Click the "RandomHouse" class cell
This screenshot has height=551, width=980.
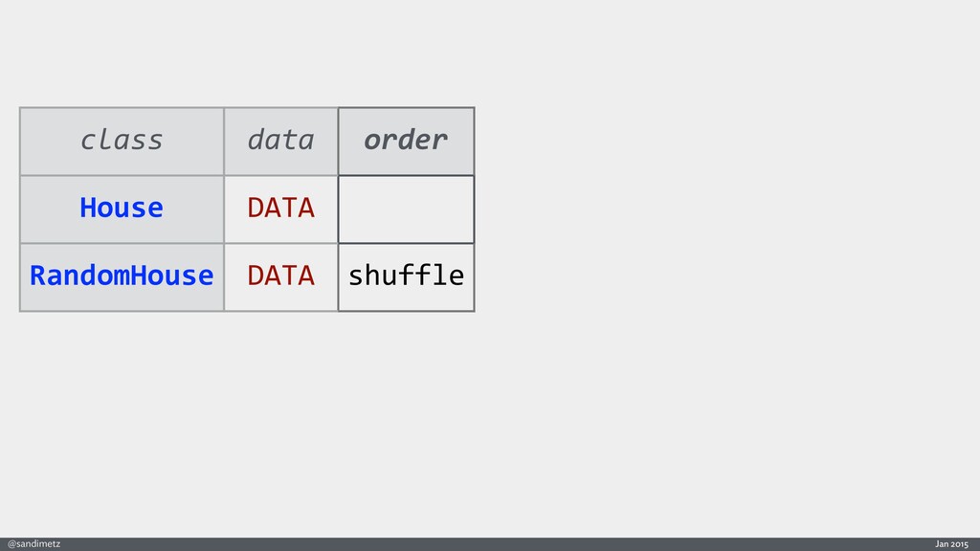click(122, 276)
